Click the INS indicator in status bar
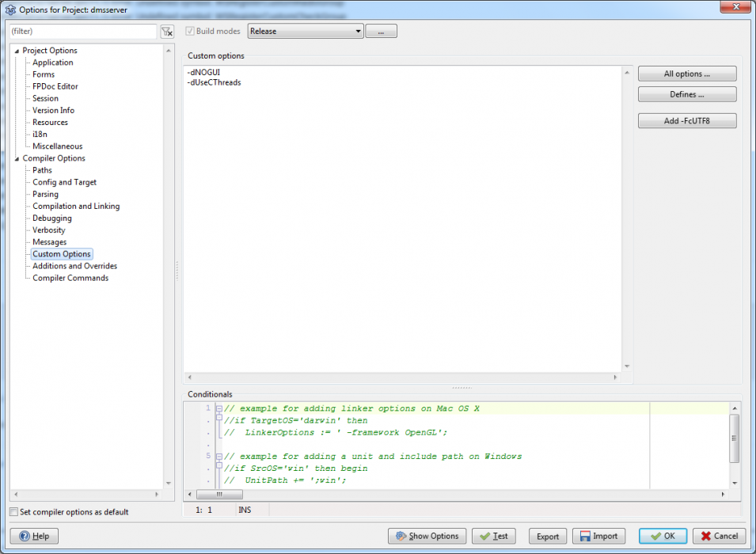 [245, 510]
